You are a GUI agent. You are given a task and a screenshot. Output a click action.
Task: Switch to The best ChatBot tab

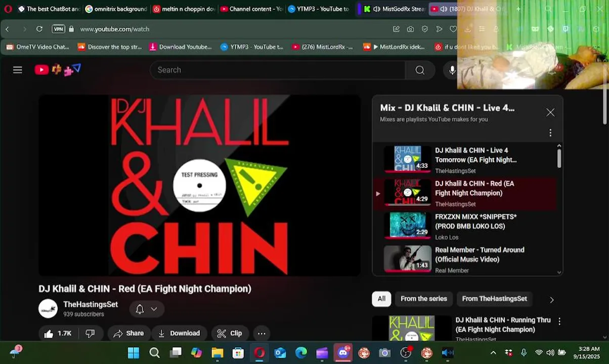coord(49,9)
